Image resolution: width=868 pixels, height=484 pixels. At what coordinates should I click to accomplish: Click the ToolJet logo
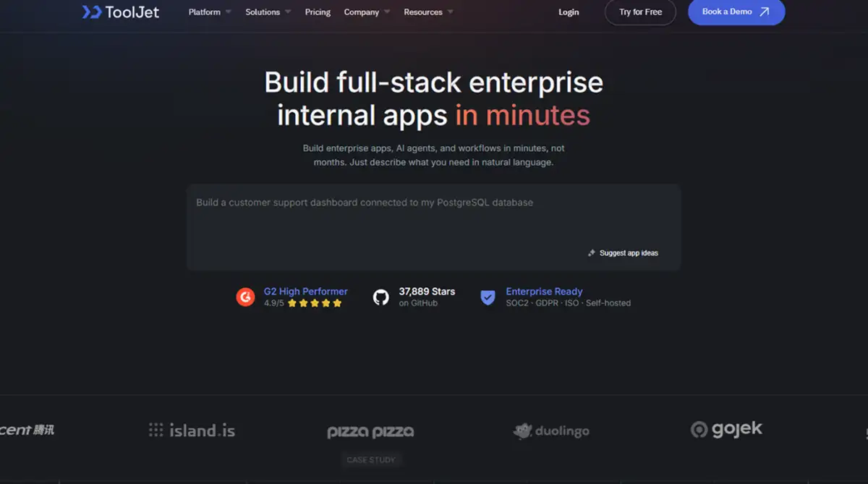coord(121,12)
